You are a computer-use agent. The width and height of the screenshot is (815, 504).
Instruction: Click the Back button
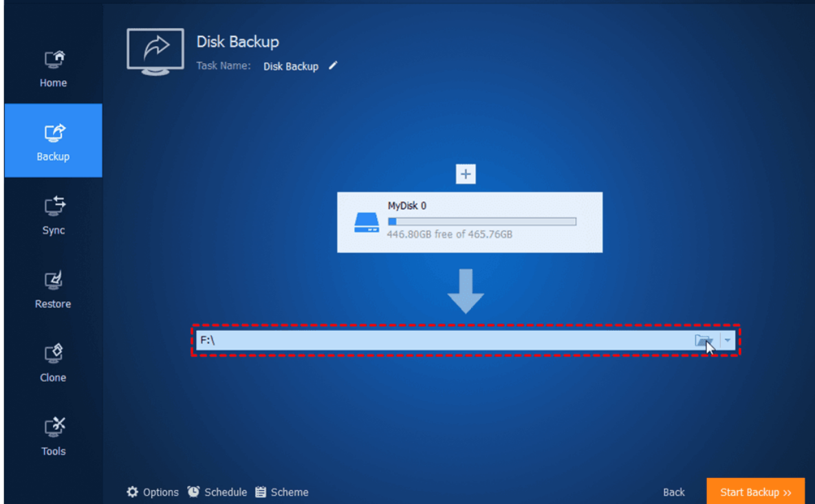point(673,492)
